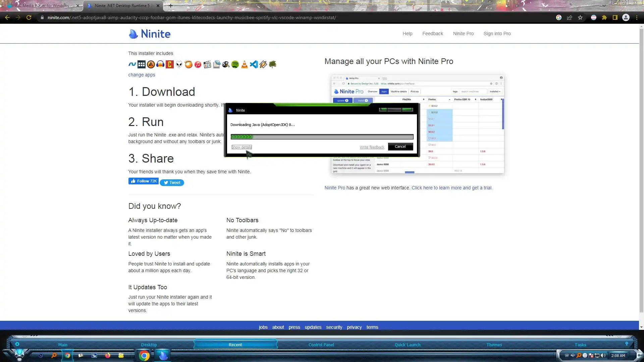Cancel the Ninite download
Image resolution: width=644 pixels, height=362 pixels.
(x=400, y=146)
